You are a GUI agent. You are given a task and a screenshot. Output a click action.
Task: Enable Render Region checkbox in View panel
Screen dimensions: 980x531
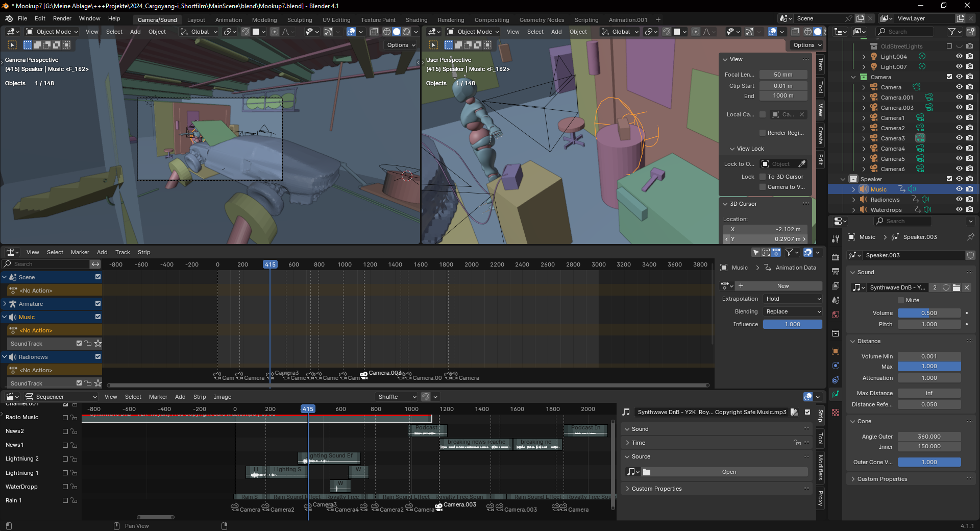(763, 133)
